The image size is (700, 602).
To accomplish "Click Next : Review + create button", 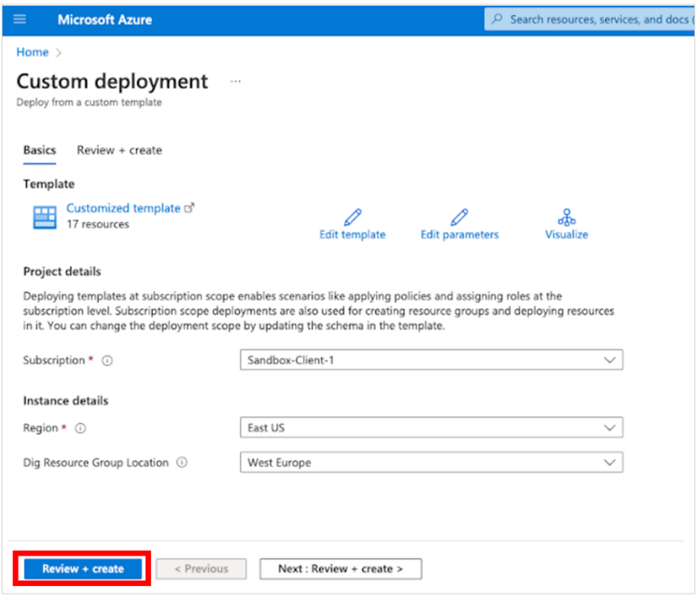I will [x=341, y=568].
